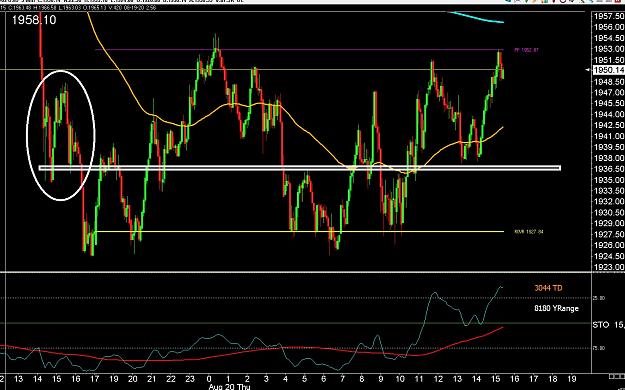This screenshot has width=625, height=390.
Task: Click hour 18 on the time axis
Action: pyautogui.click(x=552, y=378)
